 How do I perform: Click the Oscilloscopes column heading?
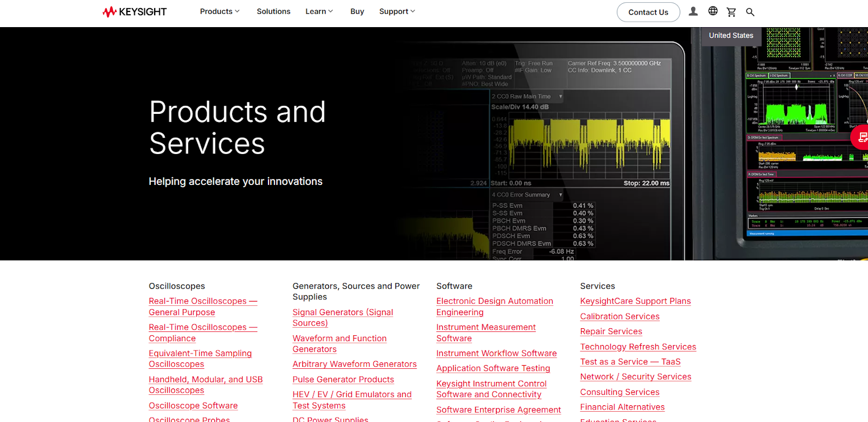tap(177, 286)
